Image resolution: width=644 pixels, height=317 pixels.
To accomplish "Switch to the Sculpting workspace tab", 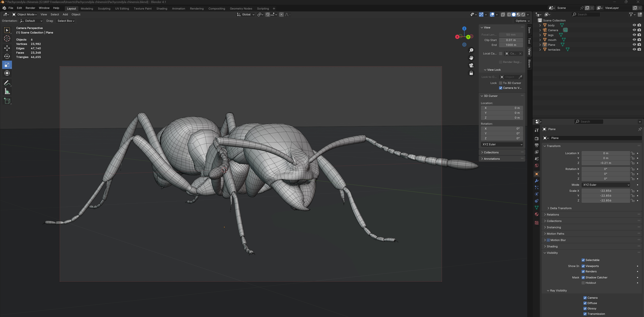I will pos(104,9).
